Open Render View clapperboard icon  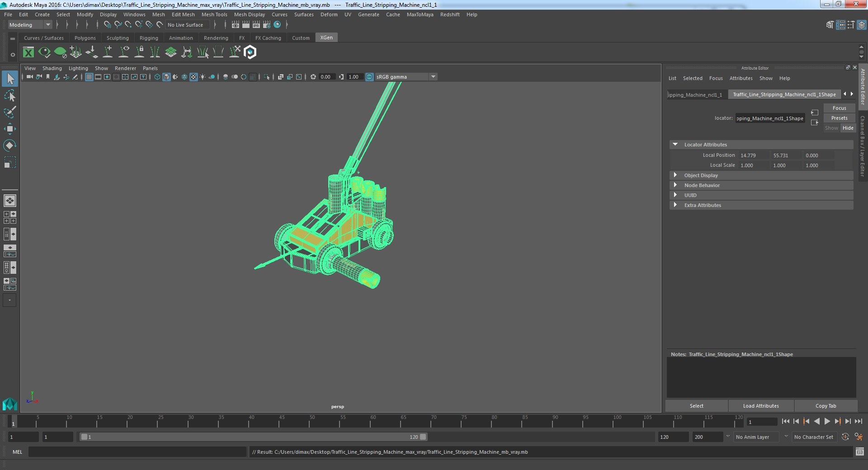[236, 25]
